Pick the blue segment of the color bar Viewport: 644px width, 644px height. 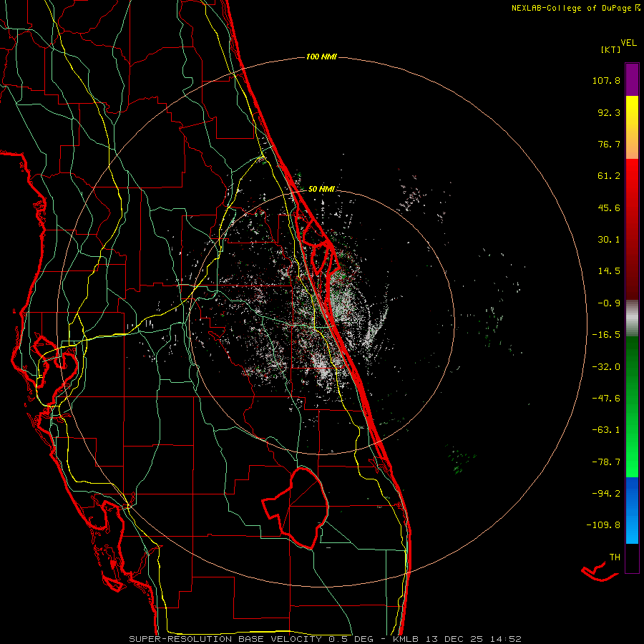[632, 510]
